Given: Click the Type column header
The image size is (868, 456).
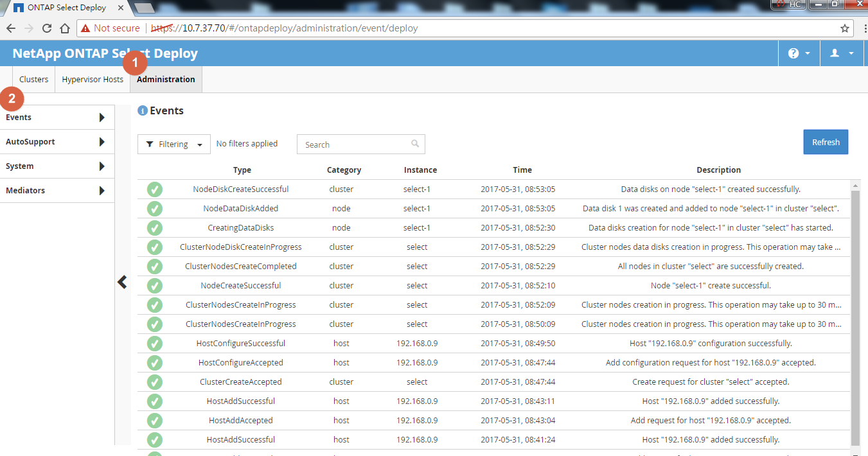Looking at the screenshot, I should point(242,170).
